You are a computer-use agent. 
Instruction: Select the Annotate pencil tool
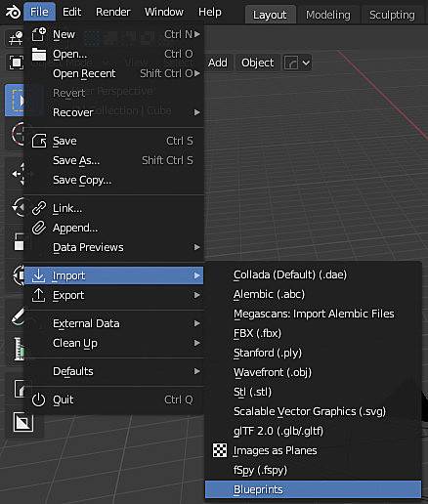point(18,316)
